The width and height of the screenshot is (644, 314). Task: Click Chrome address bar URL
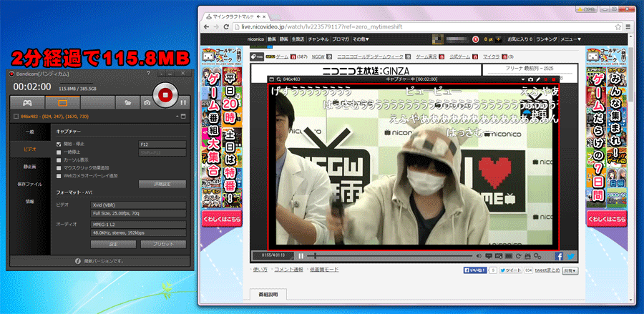click(321, 27)
